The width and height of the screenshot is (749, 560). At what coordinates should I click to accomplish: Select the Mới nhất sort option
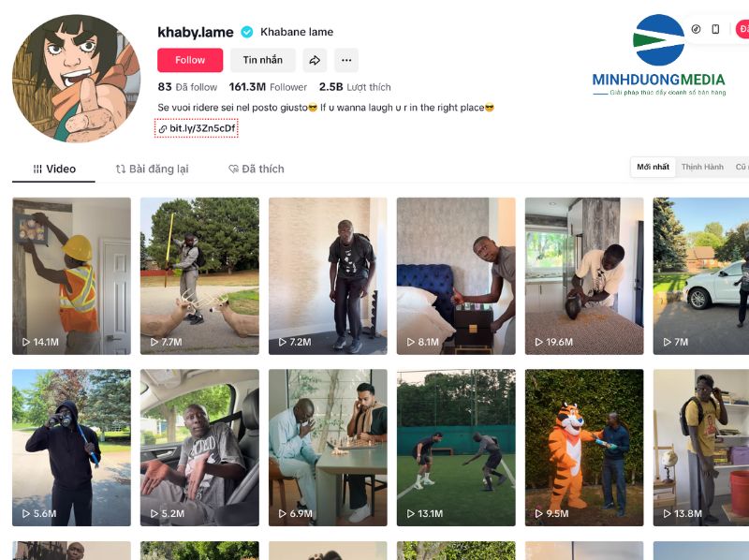tap(653, 167)
